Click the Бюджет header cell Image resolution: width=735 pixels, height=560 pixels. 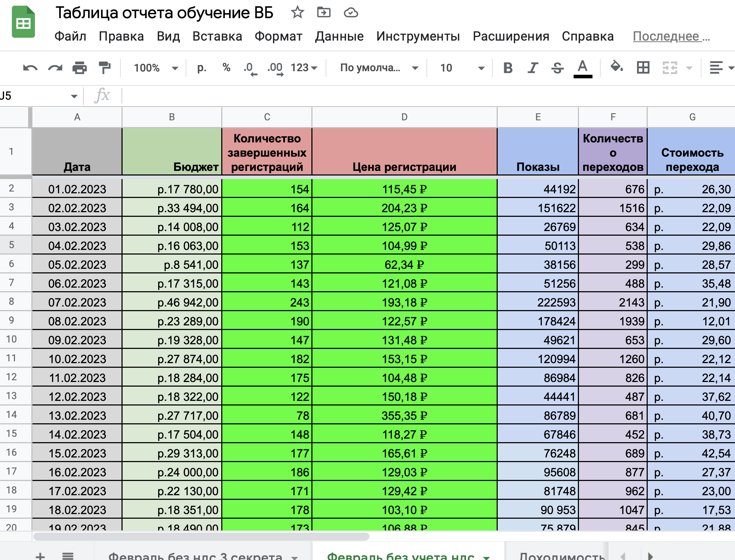tap(172, 151)
